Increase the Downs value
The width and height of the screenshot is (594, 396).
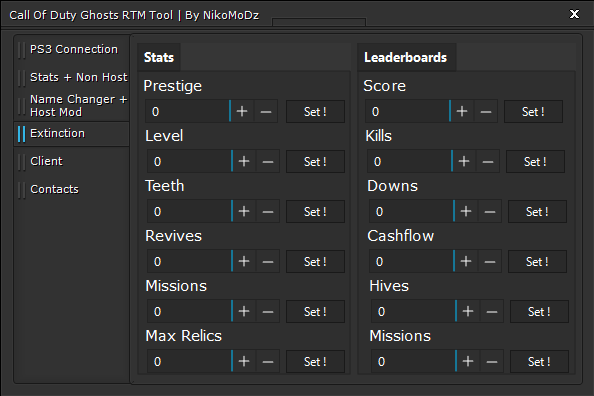pyautogui.click(x=466, y=211)
